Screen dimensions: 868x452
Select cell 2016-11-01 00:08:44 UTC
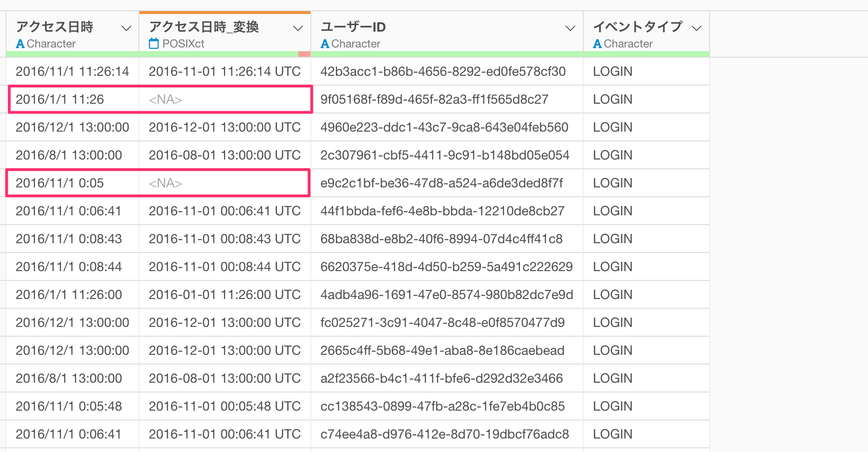click(x=225, y=266)
